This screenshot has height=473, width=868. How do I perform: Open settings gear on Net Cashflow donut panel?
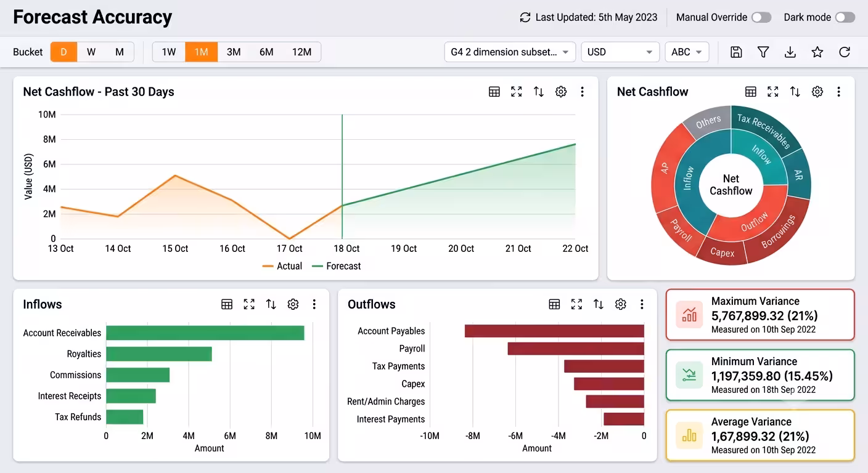(x=817, y=92)
